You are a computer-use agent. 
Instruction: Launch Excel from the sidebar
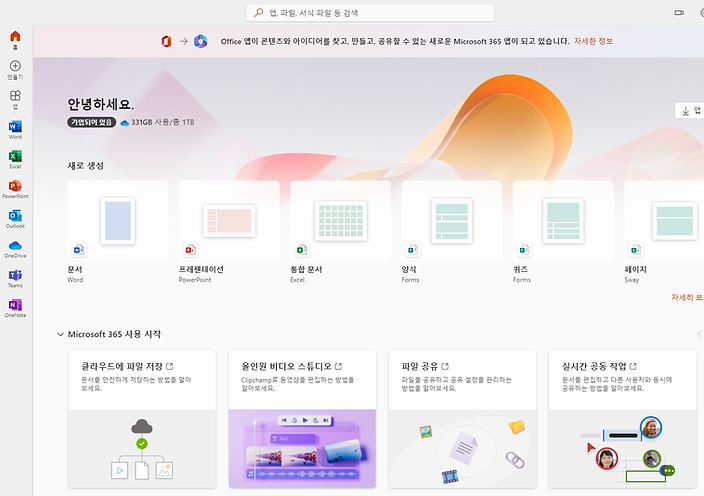click(15, 156)
